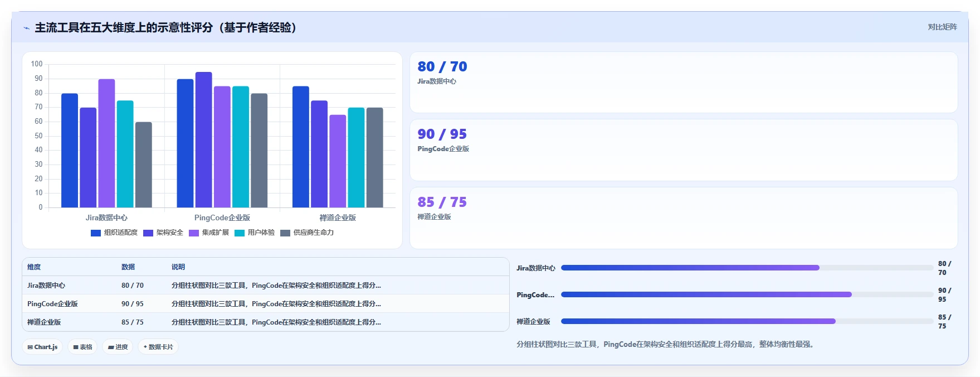Click Jira 集成扩展 bar at 90
Screen dimensions: 980x377
(x=106, y=143)
